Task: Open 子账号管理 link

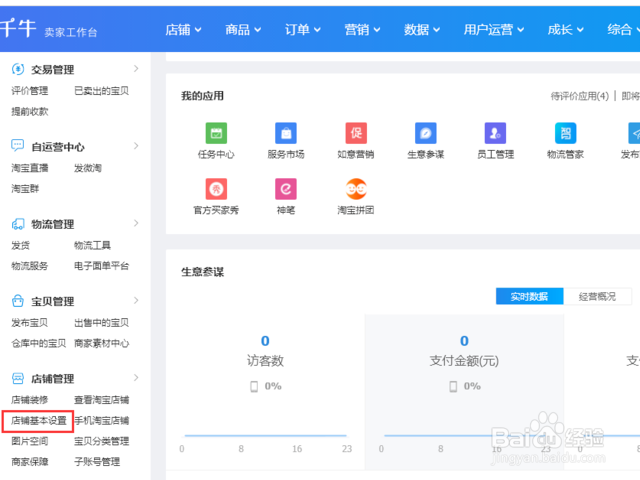Action: [x=97, y=462]
